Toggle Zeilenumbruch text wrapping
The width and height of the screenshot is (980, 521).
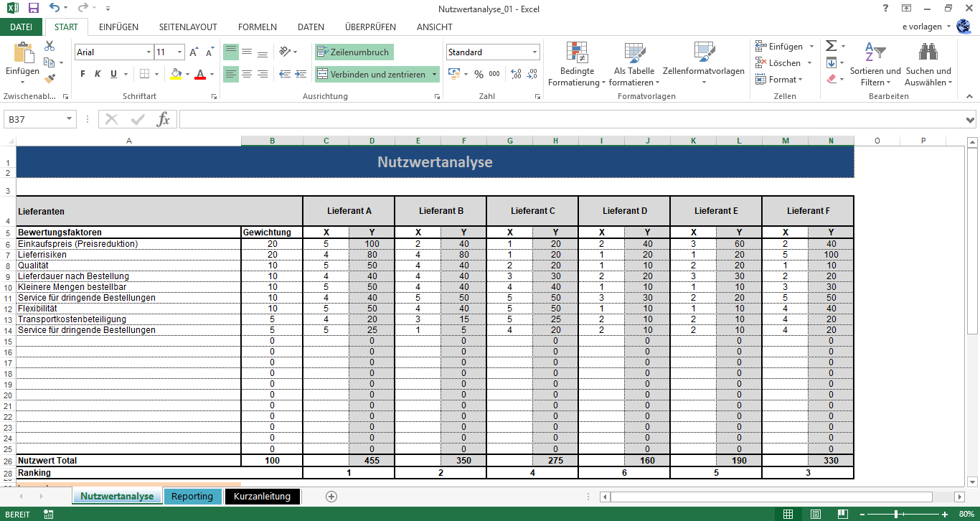coord(354,52)
